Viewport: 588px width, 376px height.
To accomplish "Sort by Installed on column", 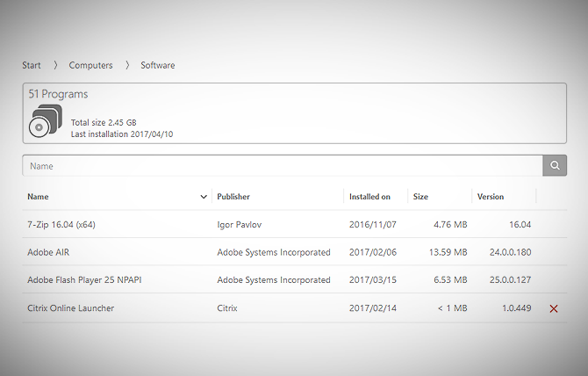I will (369, 197).
